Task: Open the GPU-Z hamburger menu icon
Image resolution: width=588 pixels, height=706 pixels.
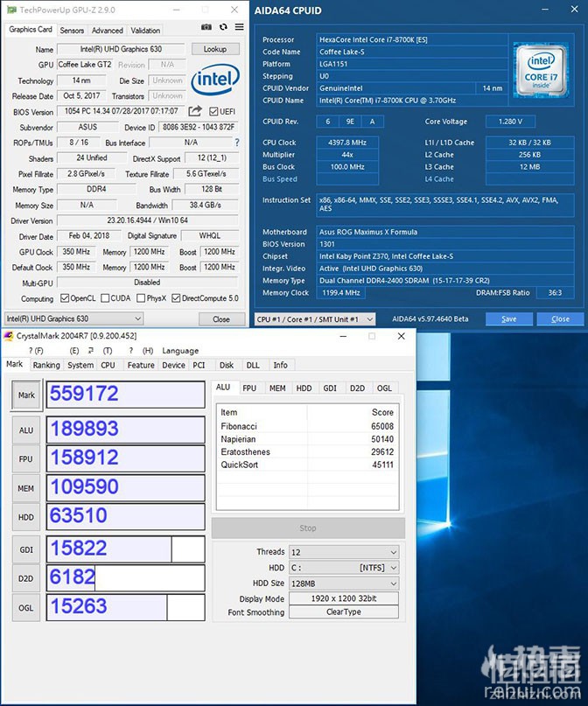Action: [239, 27]
